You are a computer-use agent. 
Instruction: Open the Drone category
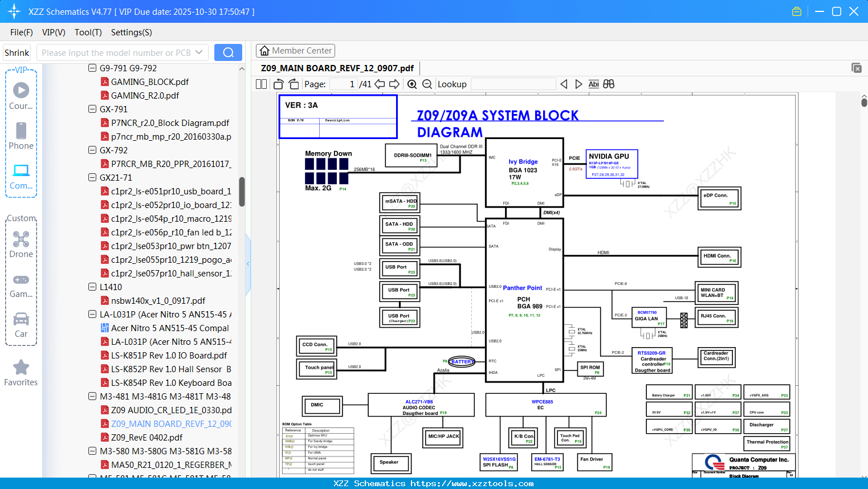coord(21,244)
